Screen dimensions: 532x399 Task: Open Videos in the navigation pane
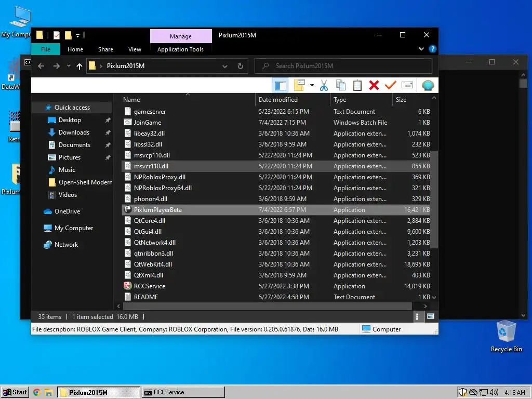click(68, 195)
